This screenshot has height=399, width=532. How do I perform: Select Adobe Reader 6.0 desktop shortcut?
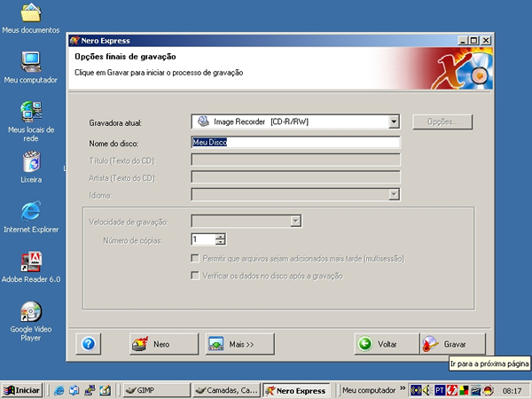[x=31, y=267]
